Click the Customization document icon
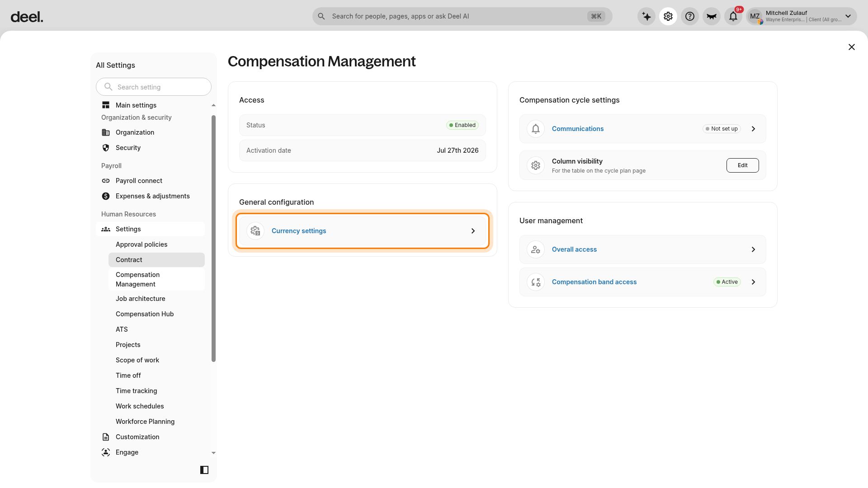 (x=106, y=437)
